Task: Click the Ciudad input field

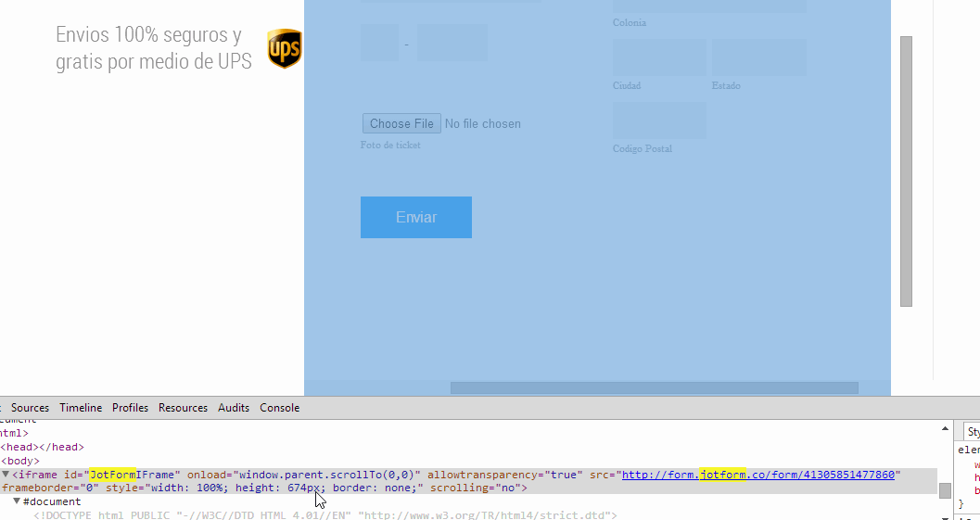Action: pos(659,57)
